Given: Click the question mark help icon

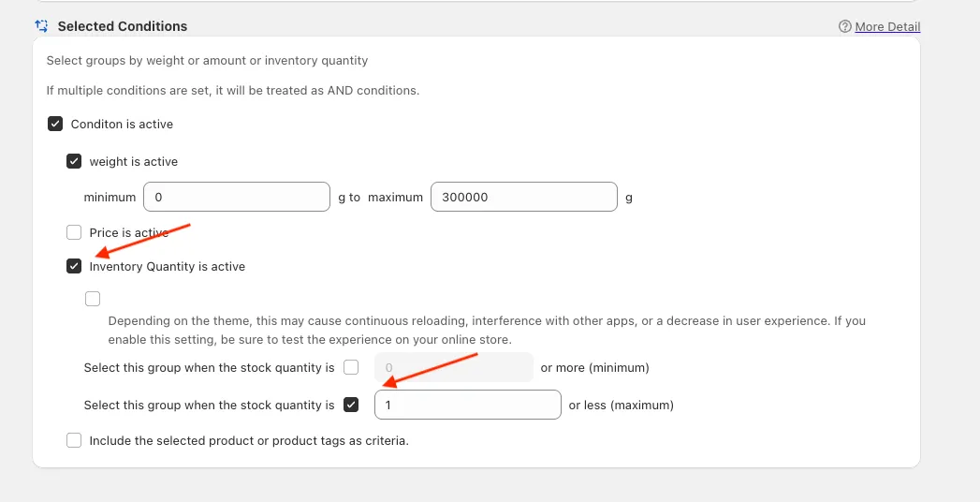Looking at the screenshot, I should tap(845, 27).
